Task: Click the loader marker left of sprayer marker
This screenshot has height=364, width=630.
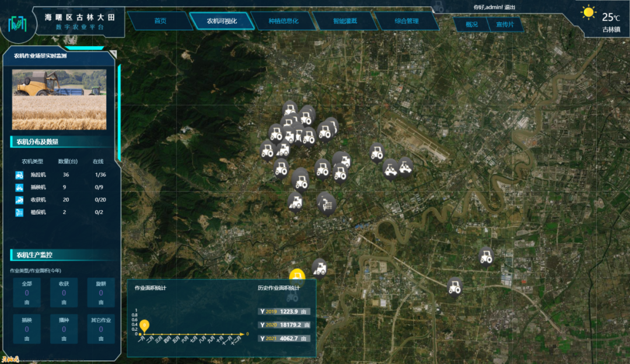Action: (x=295, y=202)
